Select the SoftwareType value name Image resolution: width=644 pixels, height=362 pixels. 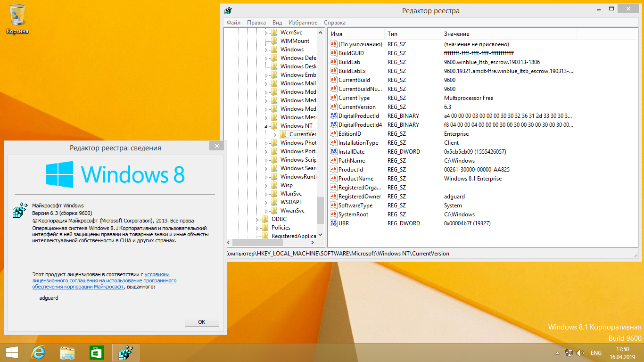click(355, 206)
